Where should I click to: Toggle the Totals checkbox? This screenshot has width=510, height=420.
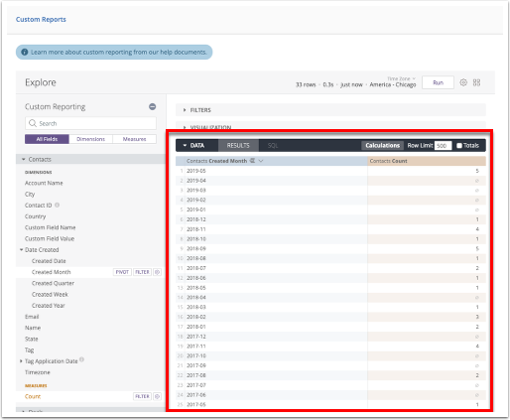tap(459, 146)
